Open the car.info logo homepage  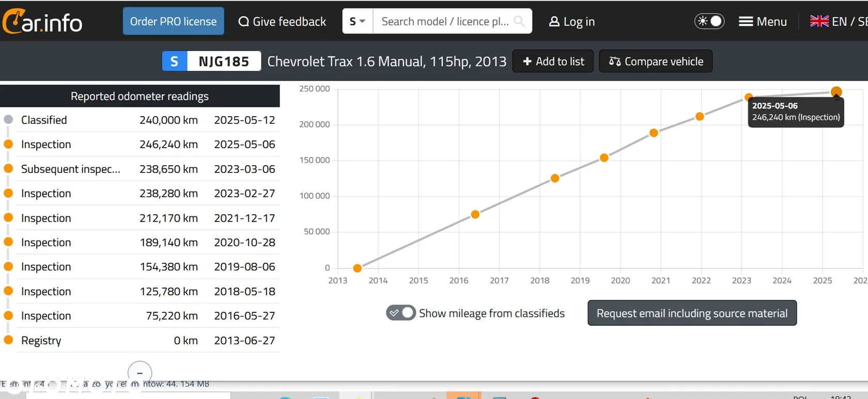[42, 22]
